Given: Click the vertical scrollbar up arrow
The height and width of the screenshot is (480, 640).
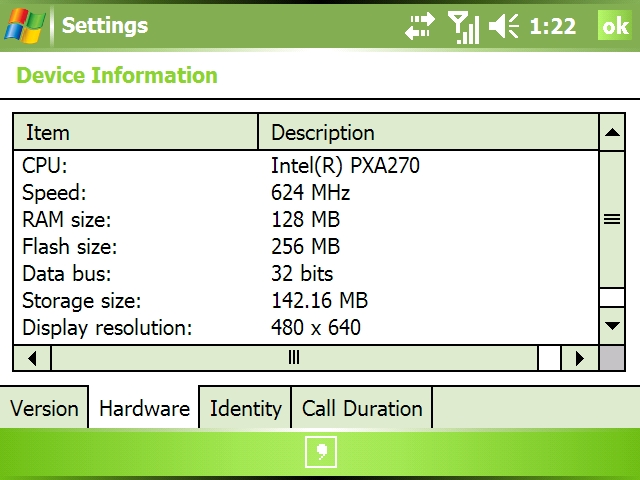Looking at the screenshot, I should 612,132.
